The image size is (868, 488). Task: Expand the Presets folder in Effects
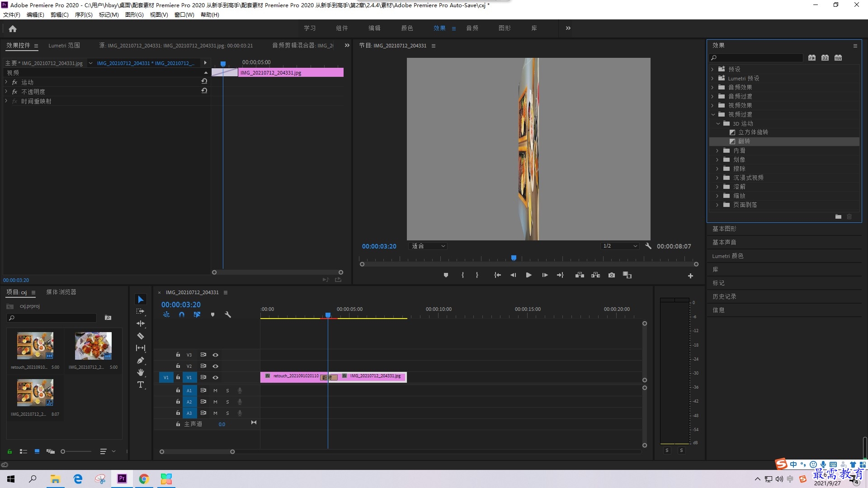click(x=712, y=69)
